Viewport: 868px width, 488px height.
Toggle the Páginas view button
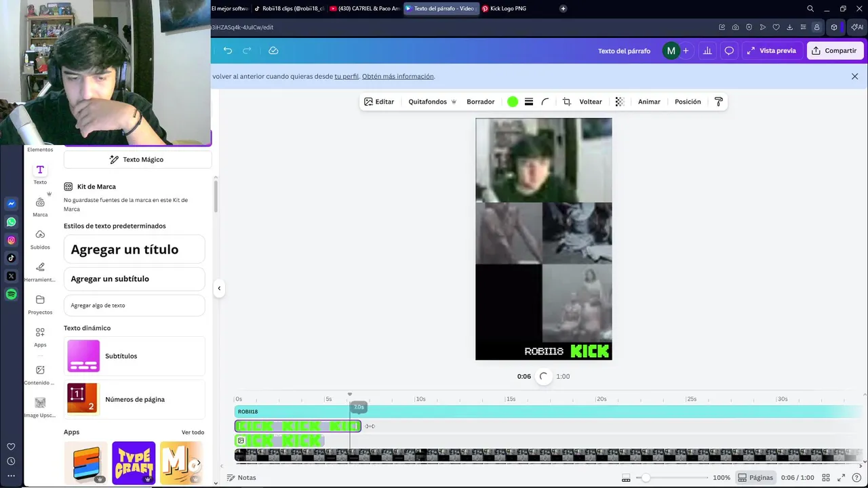[755, 478]
